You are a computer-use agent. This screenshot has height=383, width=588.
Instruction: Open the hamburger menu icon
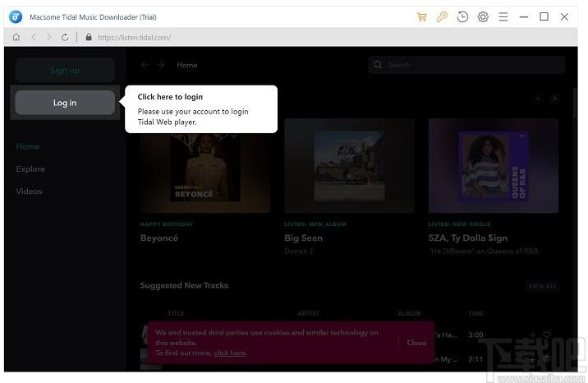503,17
